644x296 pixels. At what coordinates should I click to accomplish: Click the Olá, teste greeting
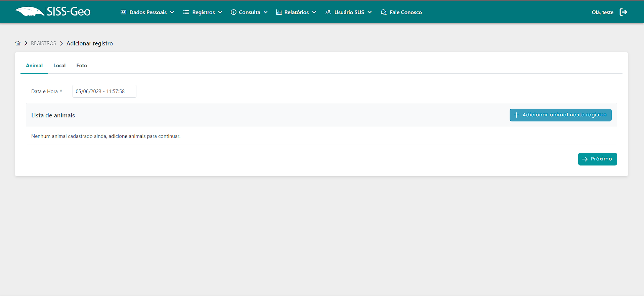click(603, 12)
